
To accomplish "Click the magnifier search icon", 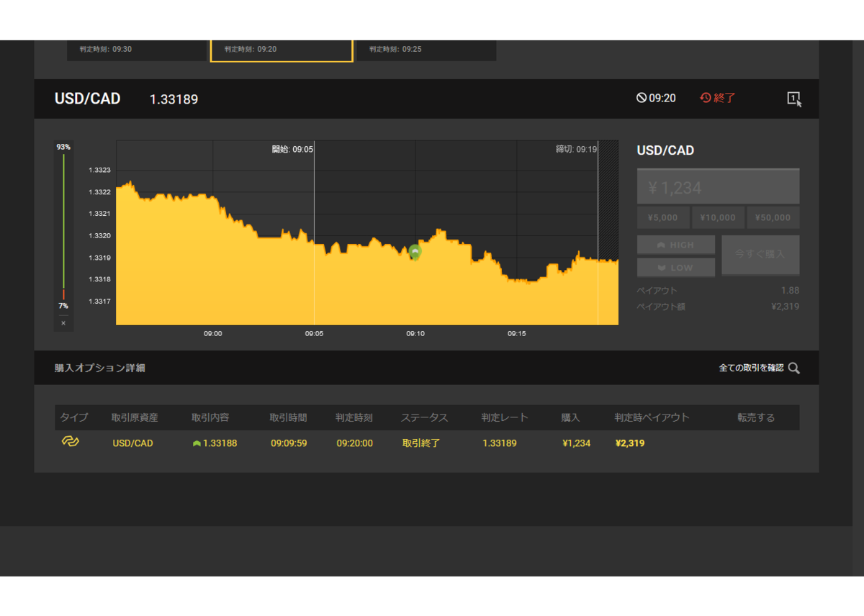I will point(794,368).
